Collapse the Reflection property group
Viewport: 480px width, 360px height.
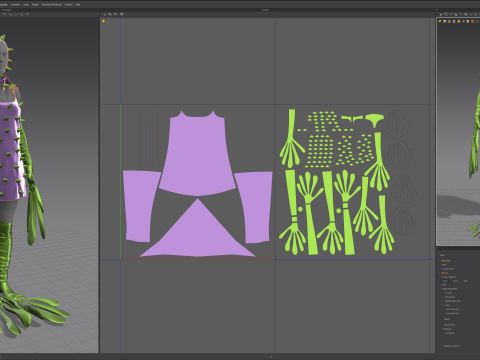tap(441, 329)
